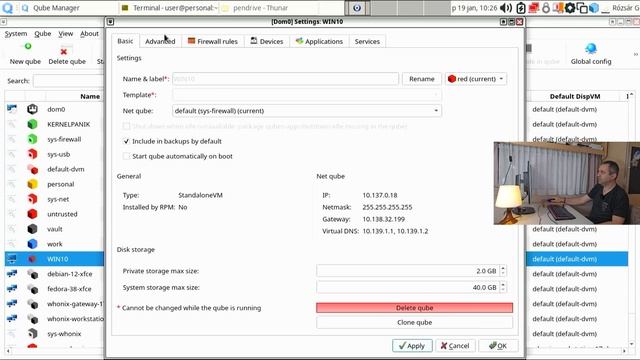Click the Rename button
Viewport: 640px width, 360px height.
click(422, 79)
